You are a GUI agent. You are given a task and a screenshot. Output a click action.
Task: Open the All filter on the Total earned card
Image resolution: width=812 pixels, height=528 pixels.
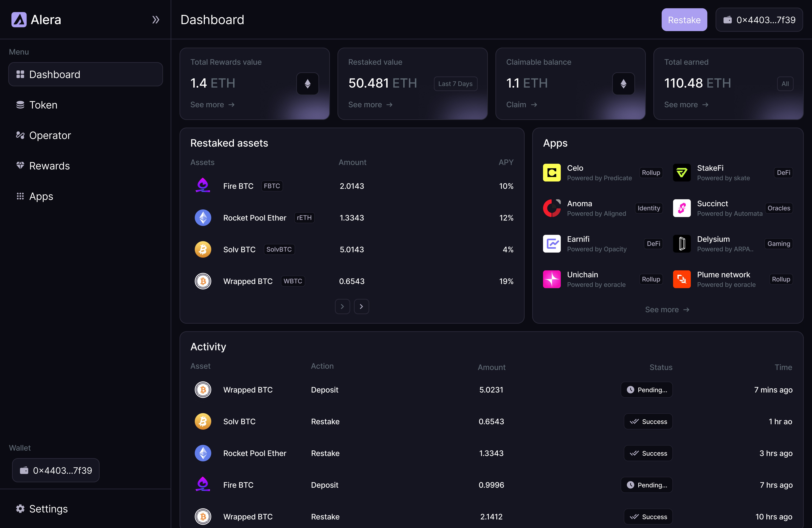[x=785, y=84]
